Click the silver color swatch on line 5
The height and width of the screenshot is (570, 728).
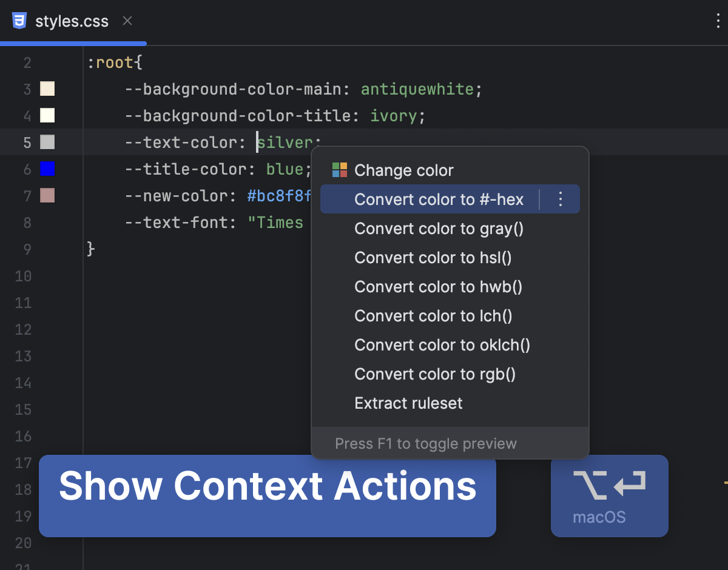pyautogui.click(x=47, y=142)
